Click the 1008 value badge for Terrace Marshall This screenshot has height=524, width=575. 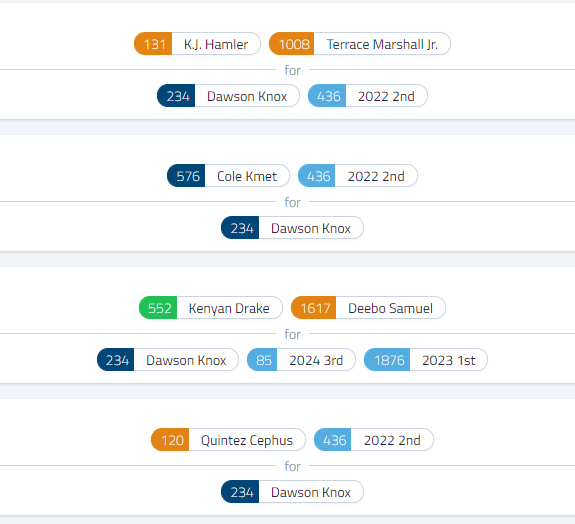[x=292, y=44]
